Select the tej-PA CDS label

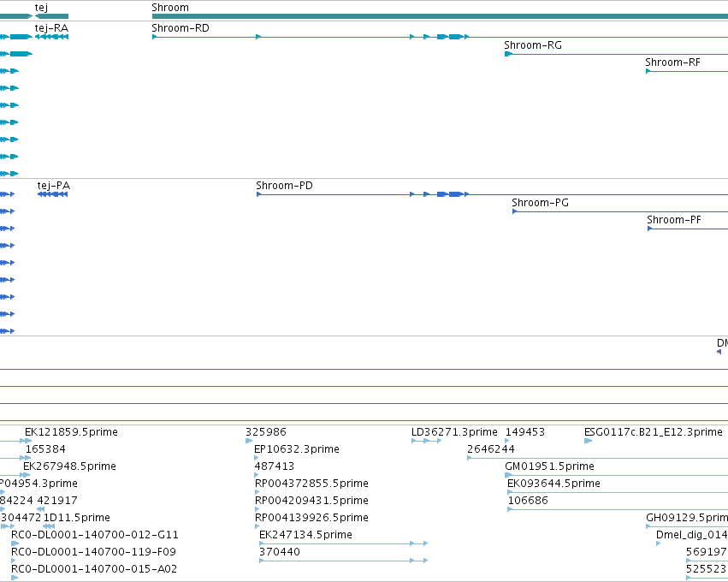click(x=54, y=186)
